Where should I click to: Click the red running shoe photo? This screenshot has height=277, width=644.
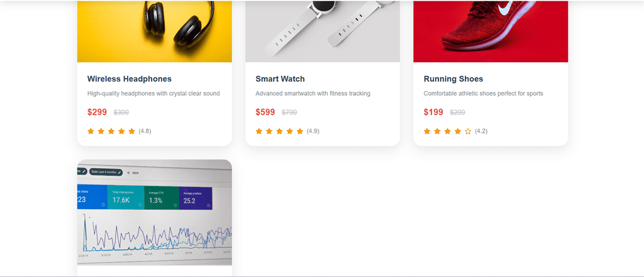click(490, 30)
